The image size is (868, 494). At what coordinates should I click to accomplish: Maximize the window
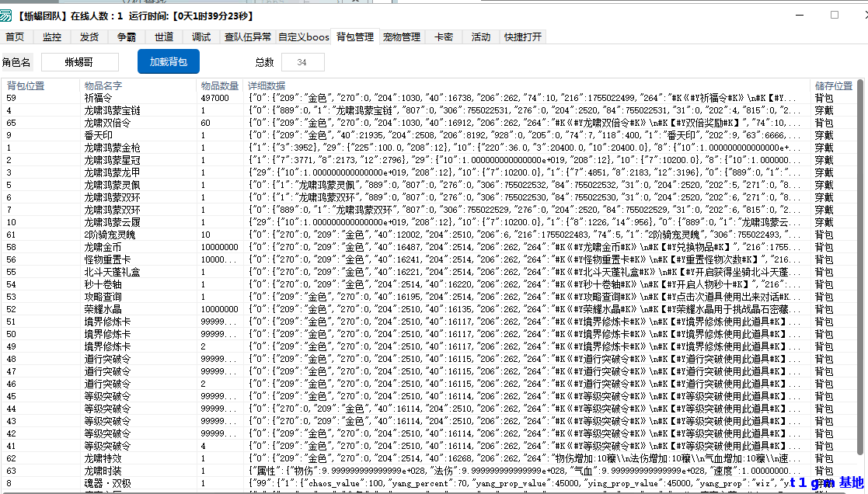click(835, 15)
